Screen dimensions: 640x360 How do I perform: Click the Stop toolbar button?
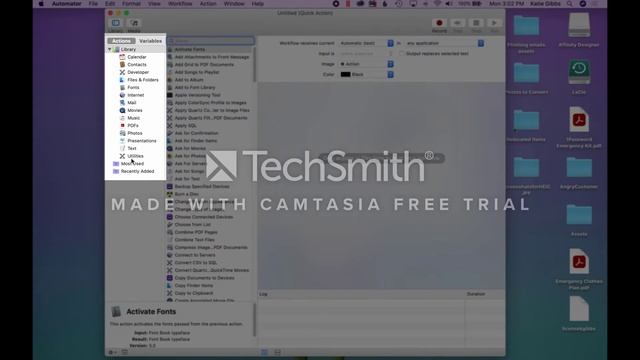[x=476, y=24]
